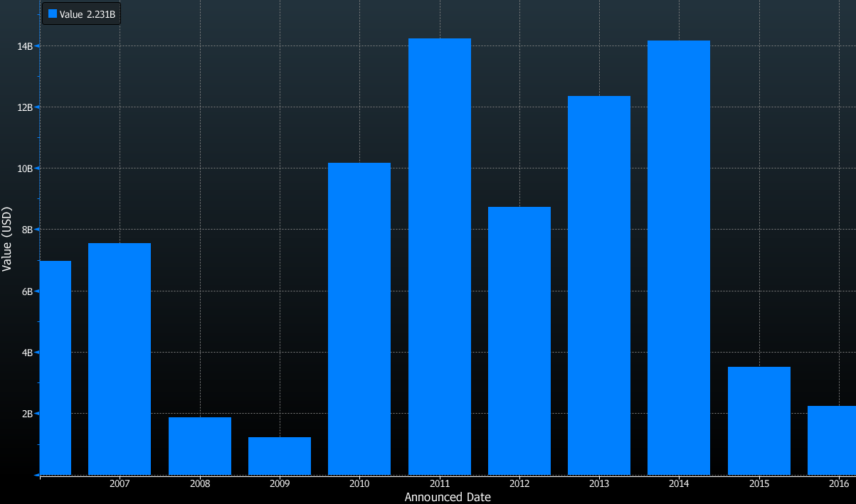
Task: Click the tallest bar for 2011
Action: pos(439,257)
